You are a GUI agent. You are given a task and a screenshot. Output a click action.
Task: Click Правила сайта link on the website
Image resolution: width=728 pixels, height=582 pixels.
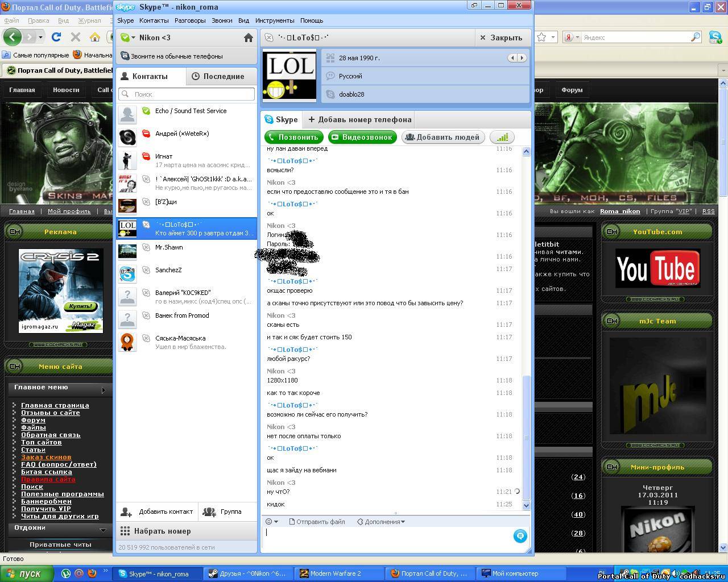(x=48, y=479)
